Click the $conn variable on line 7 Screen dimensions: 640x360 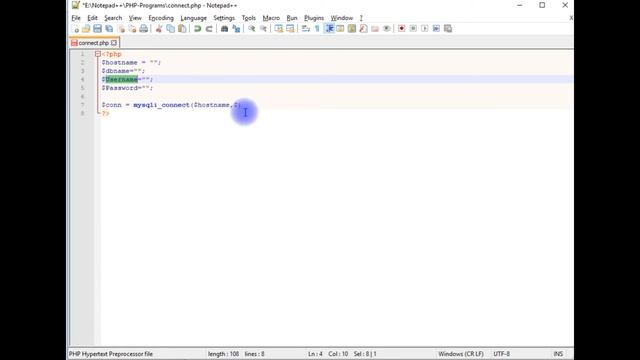(111, 105)
